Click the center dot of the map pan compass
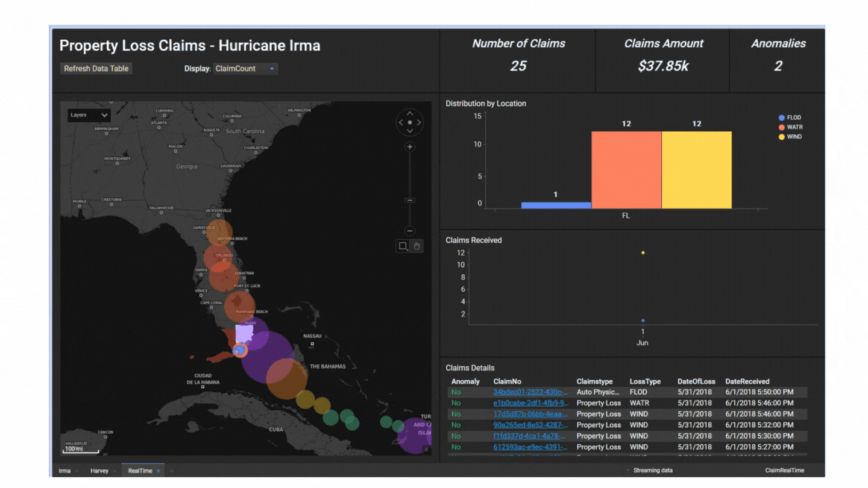This screenshot has width=868, height=488. [410, 122]
